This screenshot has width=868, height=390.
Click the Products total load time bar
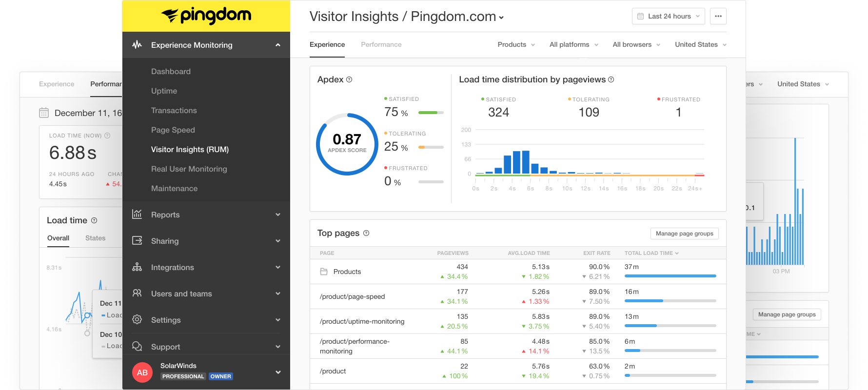[x=670, y=276]
